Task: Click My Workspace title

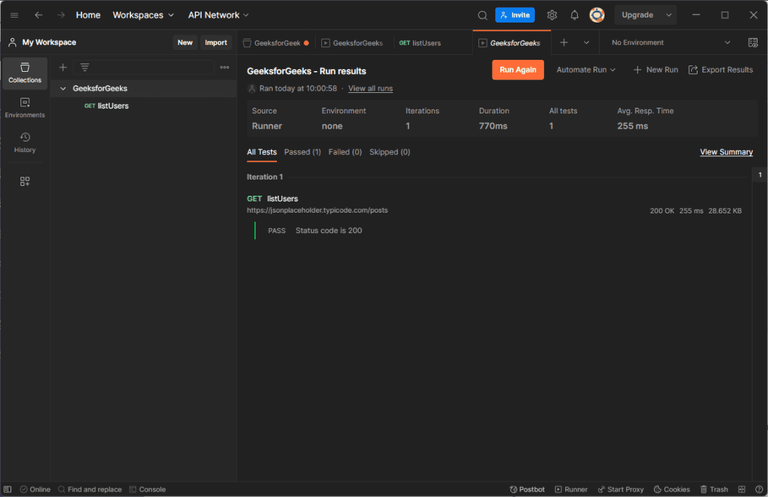Action: (x=49, y=42)
